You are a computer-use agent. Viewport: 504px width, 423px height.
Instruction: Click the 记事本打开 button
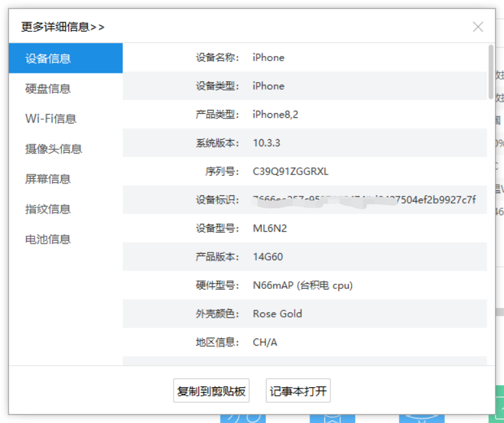[298, 390]
